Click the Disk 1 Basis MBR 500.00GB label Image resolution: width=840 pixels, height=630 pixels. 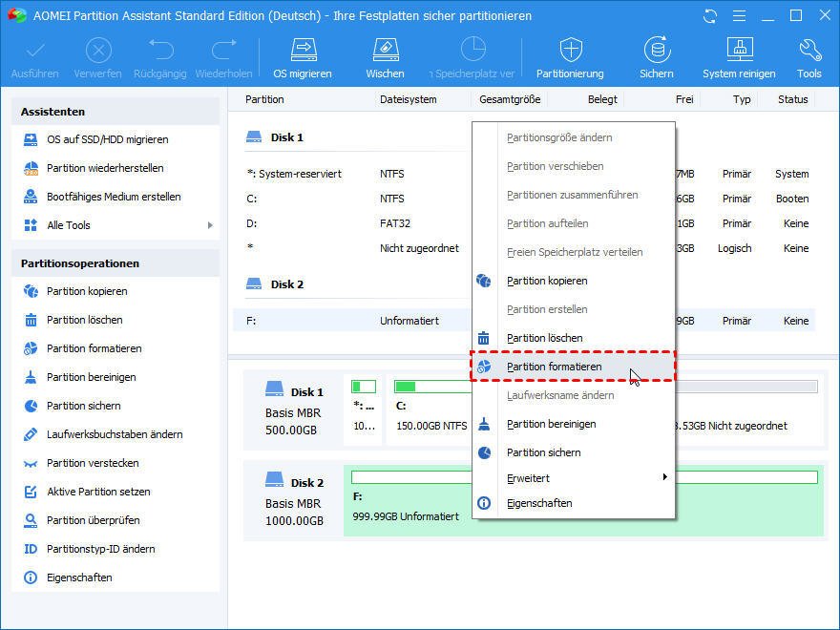tap(294, 409)
